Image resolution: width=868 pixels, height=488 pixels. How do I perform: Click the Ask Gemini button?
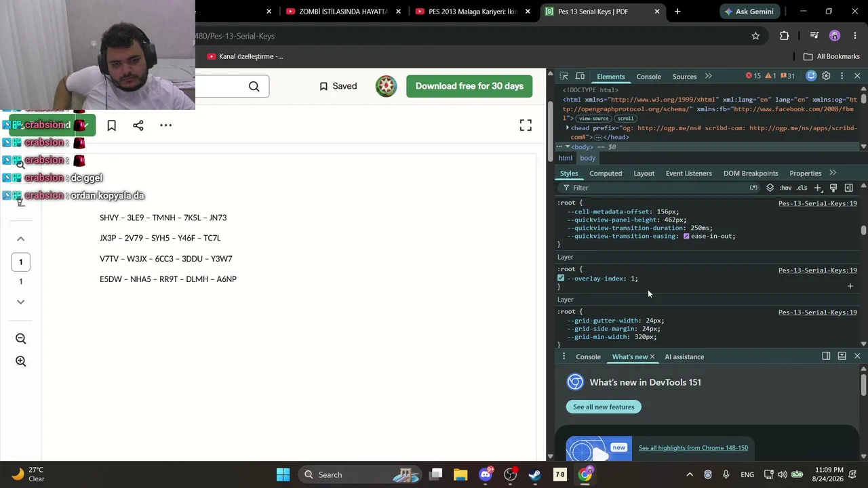point(749,12)
